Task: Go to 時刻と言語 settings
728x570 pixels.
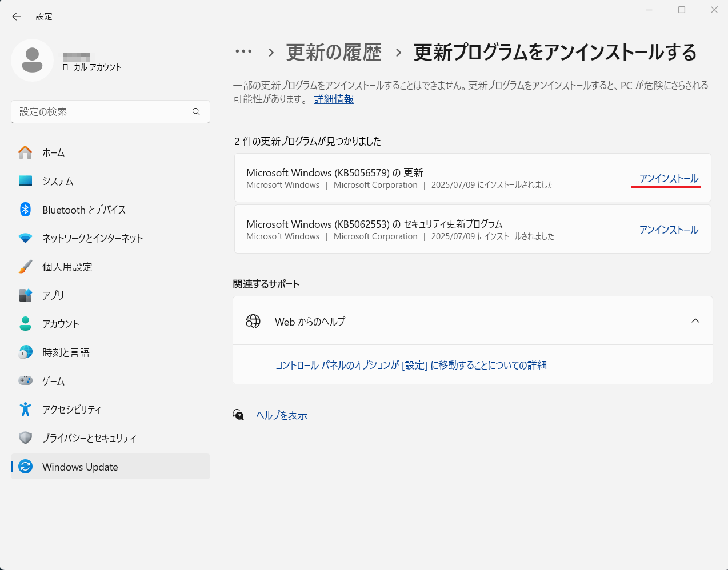Action: pos(110,352)
